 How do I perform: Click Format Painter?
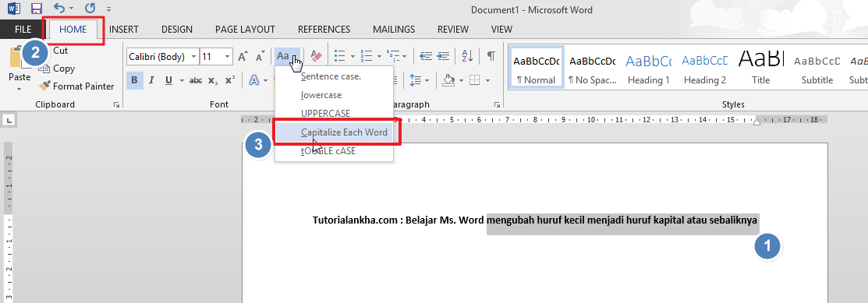click(x=76, y=86)
